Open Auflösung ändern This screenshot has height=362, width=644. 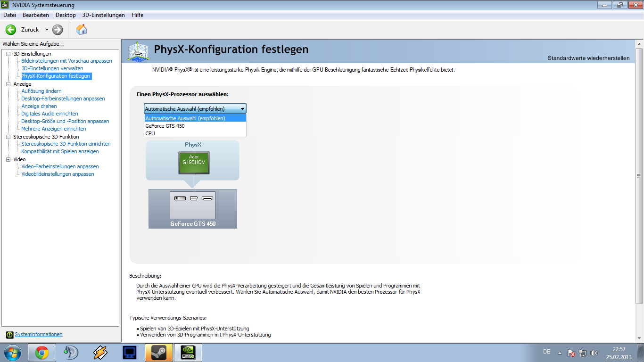click(41, 91)
